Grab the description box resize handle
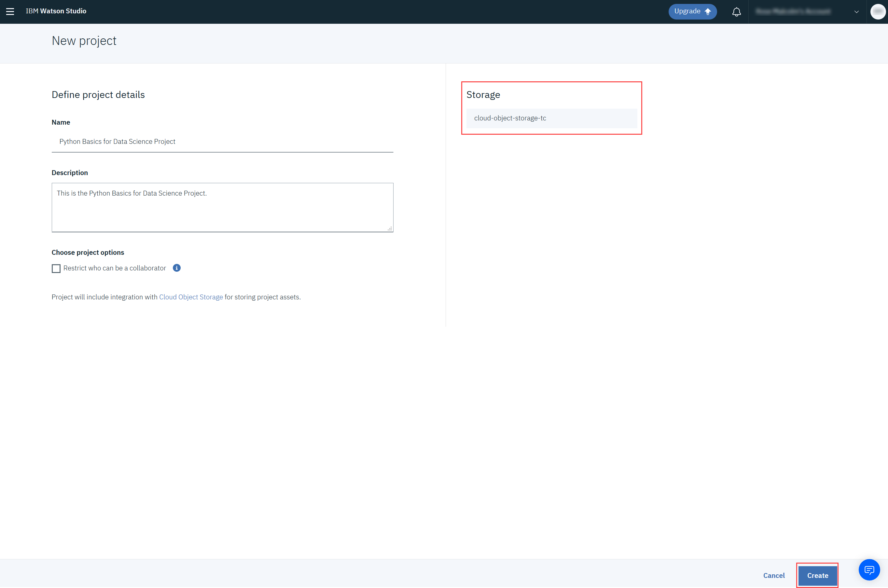The width and height of the screenshot is (888, 588). point(390,229)
